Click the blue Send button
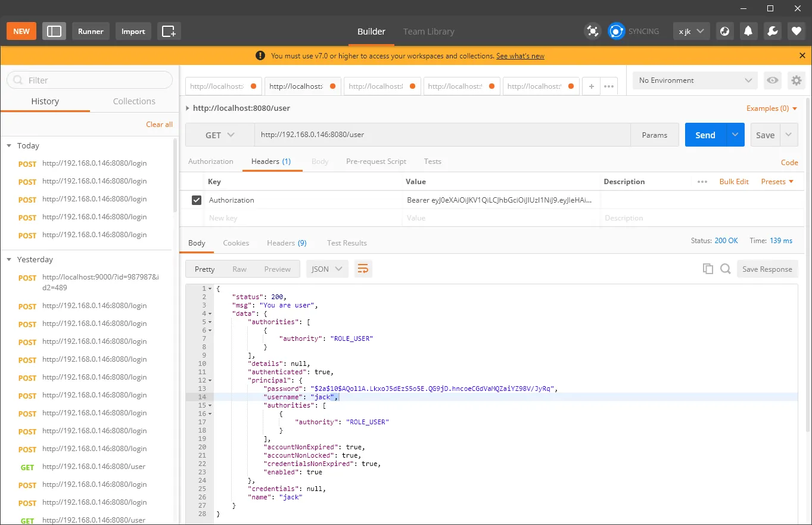This screenshot has width=812, height=525. 705,135
